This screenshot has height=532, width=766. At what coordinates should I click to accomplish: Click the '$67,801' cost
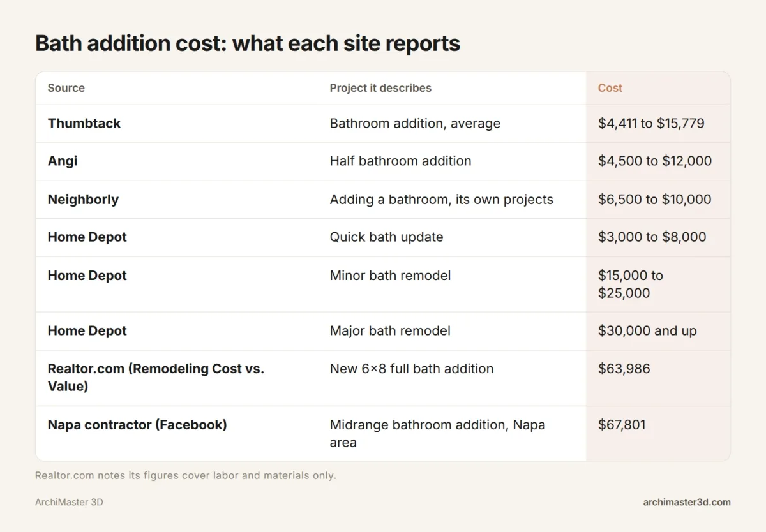(x=622, y=424)
